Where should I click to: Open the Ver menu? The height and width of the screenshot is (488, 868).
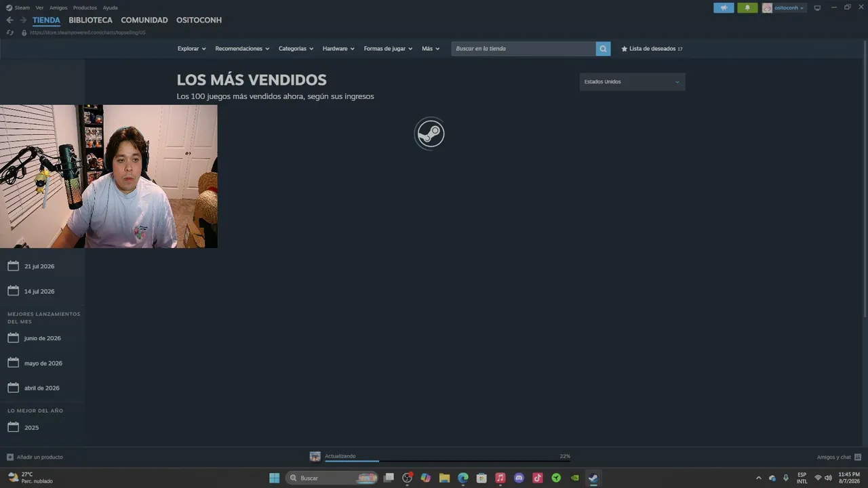(39, 7)
